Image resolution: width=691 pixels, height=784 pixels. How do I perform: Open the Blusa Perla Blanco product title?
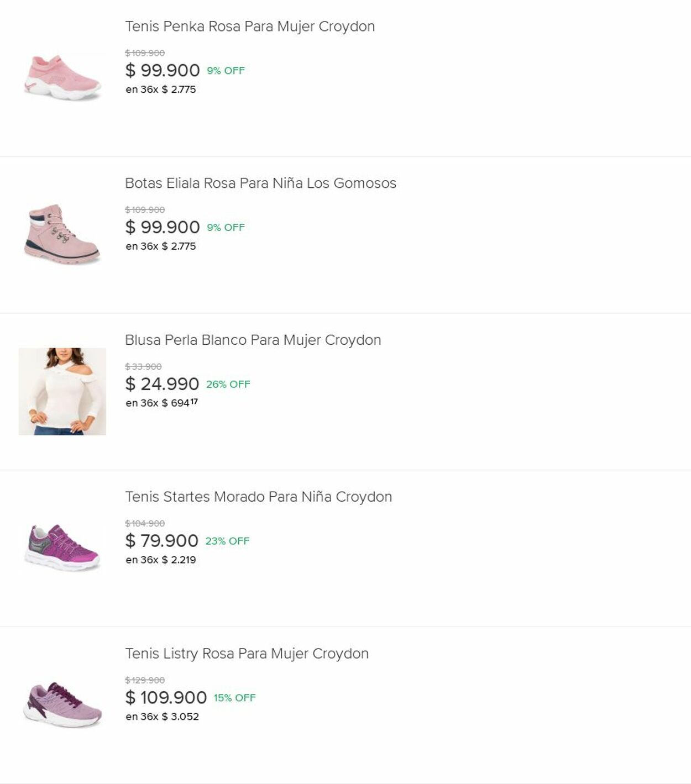pyautogui.click(x=253, y=340)
